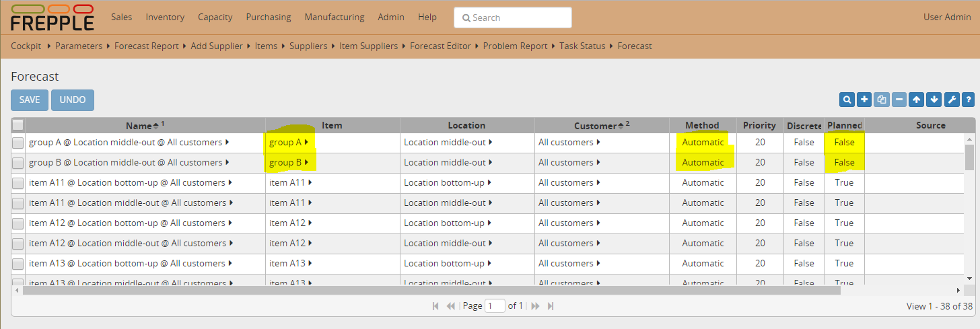Select the group B row checkbox
Image resolution: width=980 pixels, height=329 pixels.
point(17,163)
